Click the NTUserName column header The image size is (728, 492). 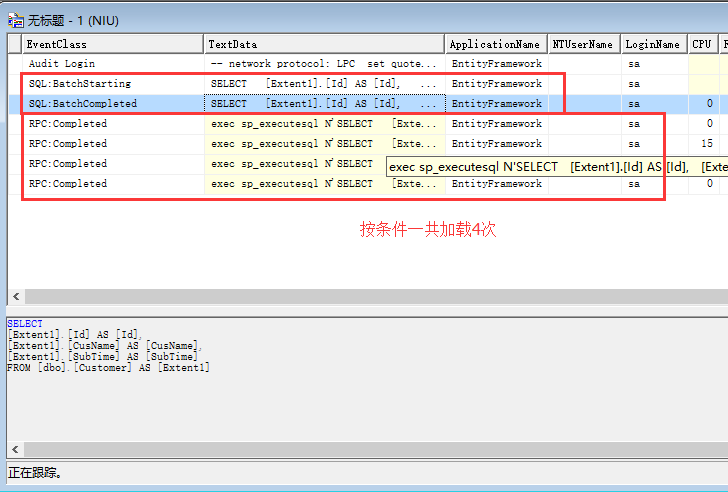coord(583,44)
